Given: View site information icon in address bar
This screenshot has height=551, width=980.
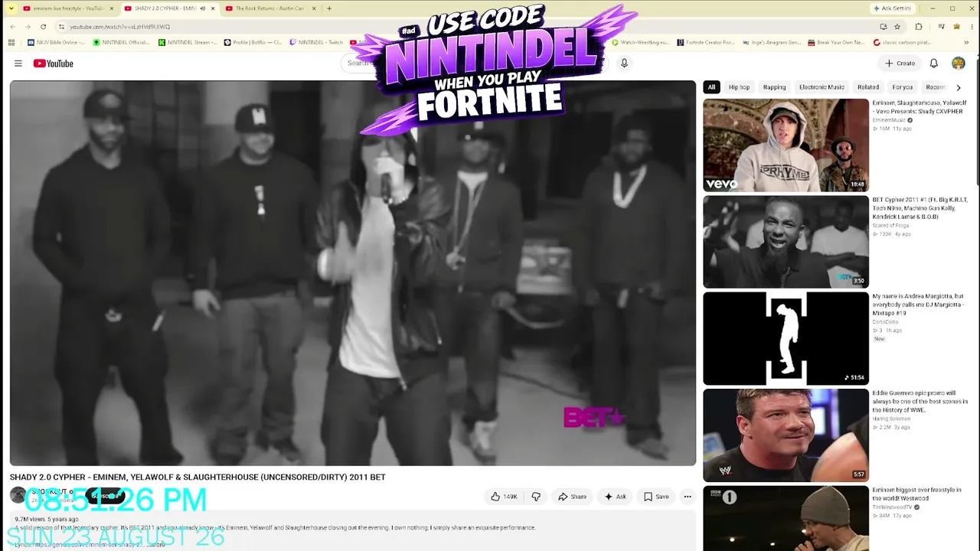Looking at the screenshot, I should pyautogui.click(x=61, y=27).
